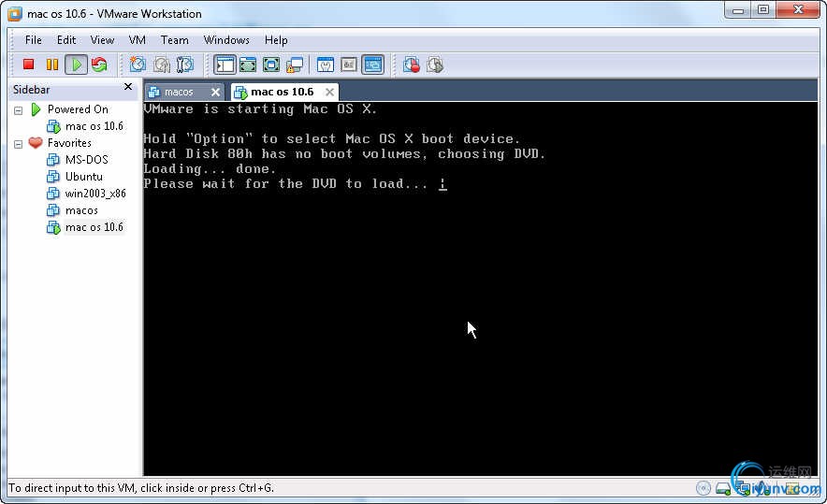This screenshot has width=827, height=504.
Task: Open the Team menu
Action: [x=175, y=40]
